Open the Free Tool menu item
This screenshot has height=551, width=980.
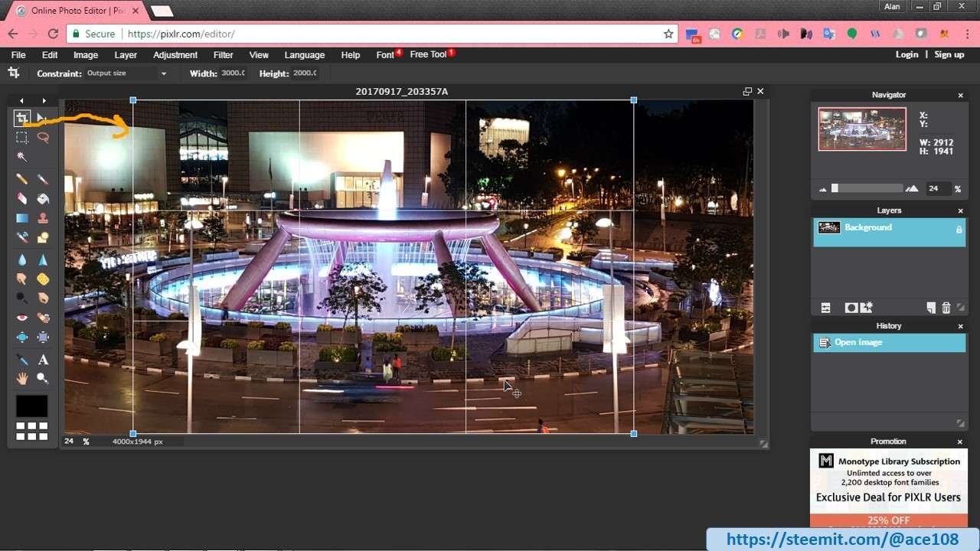click(x=428, y=54)
